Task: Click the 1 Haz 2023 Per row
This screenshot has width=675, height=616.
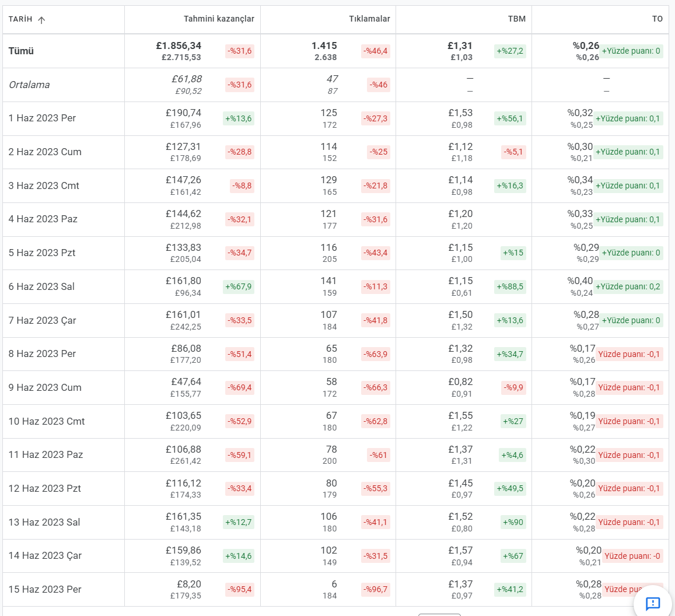Action: (x=336, y=118)
